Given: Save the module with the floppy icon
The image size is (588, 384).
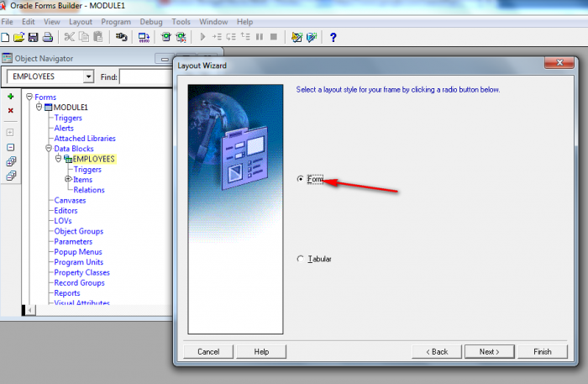Looking at the screenshot, I should 33,37.
